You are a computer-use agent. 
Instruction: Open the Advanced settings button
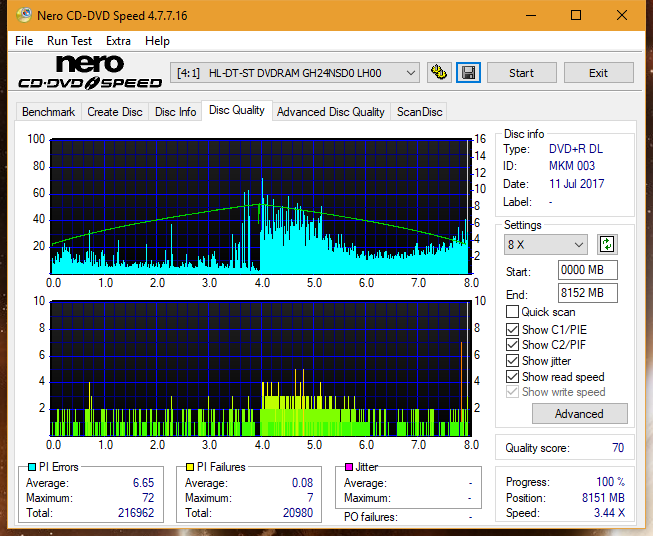click(579, 414)
